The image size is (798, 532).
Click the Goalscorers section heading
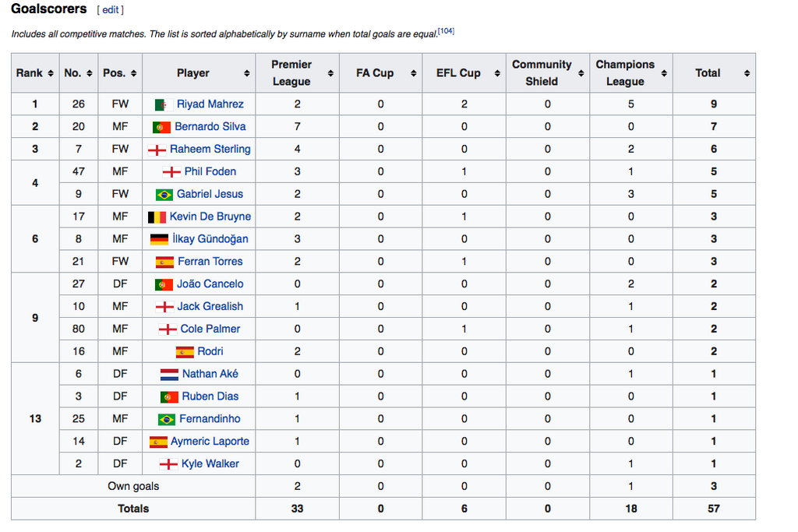coord(49,9)
